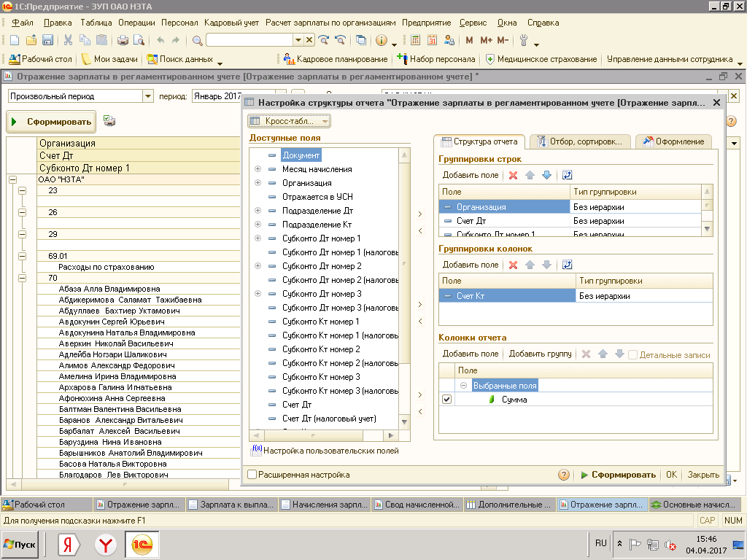Click the Print preview icon
Image resolution: width=747 pixels, height=560 pixels.
[x=139, y=41]
